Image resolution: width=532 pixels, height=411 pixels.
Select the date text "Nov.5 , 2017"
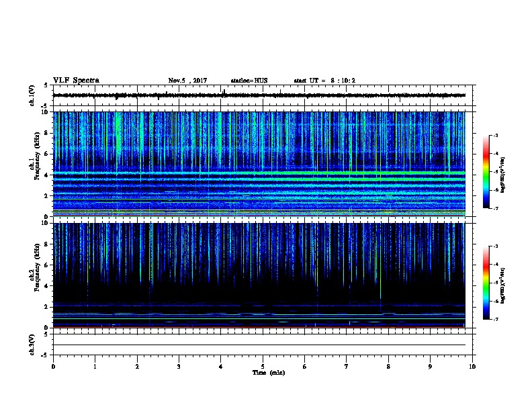pos(187,81)
